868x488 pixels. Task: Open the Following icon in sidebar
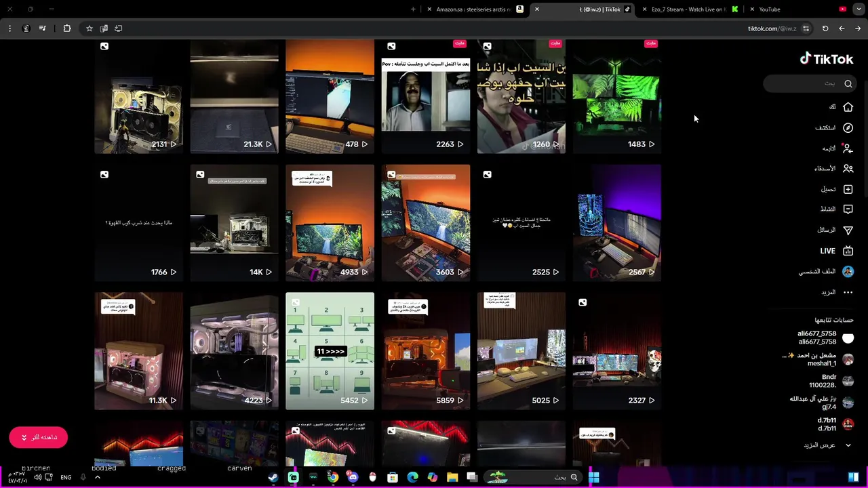[848, 148]
